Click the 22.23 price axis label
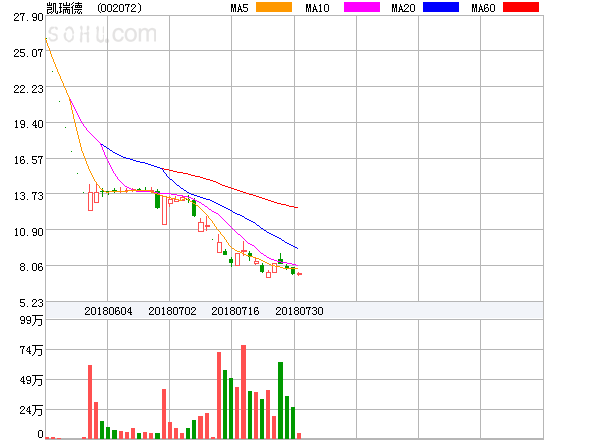The image size is (600, 440). (28, 89)
